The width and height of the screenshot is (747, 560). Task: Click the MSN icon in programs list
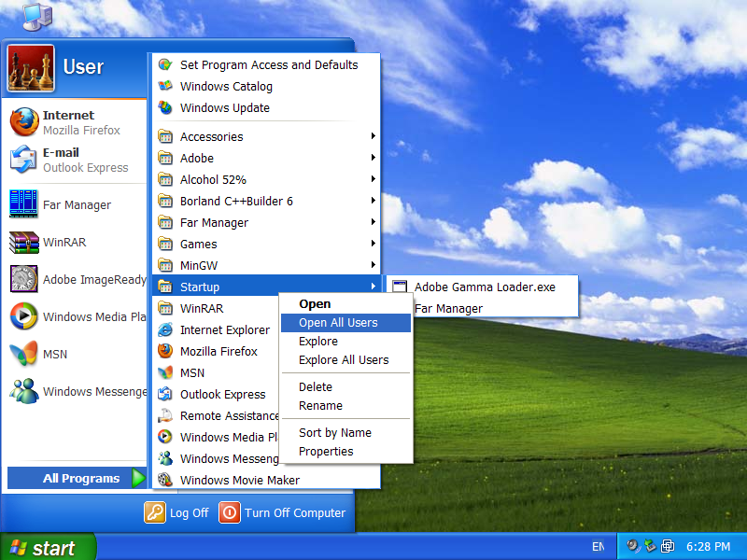165,372
